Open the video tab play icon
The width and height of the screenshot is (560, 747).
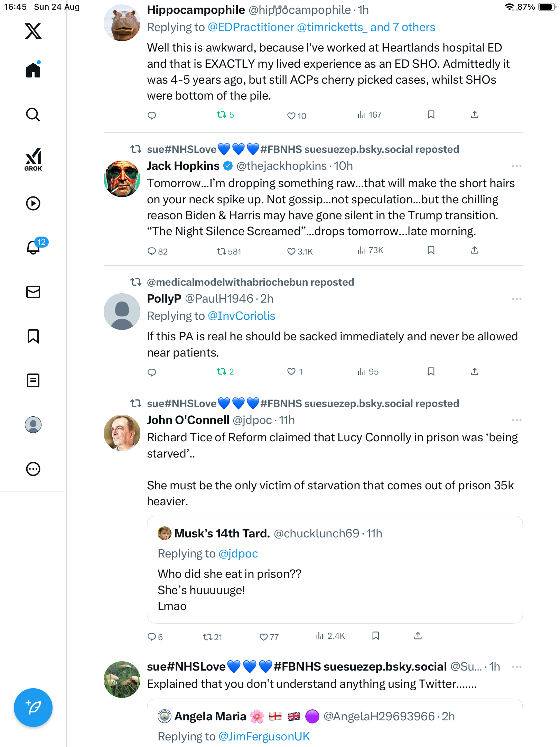tap(33, 203)
